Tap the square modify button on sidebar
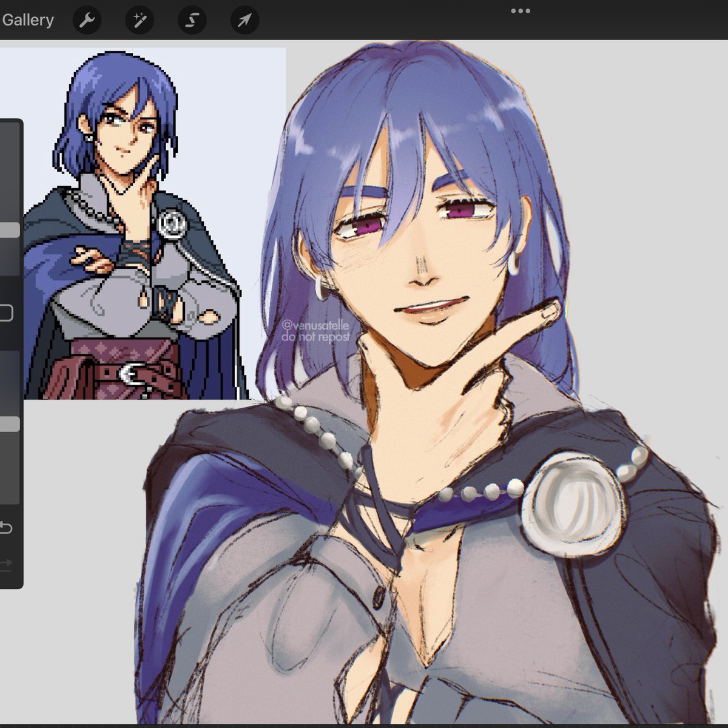Screen dimensions: 728x728 (x=6, y=313)
